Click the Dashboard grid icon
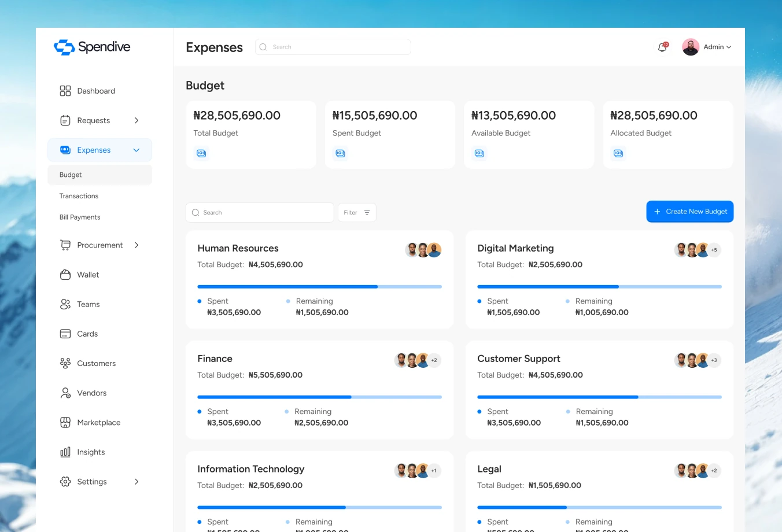782x532 pixels. (x=65, y=91)
